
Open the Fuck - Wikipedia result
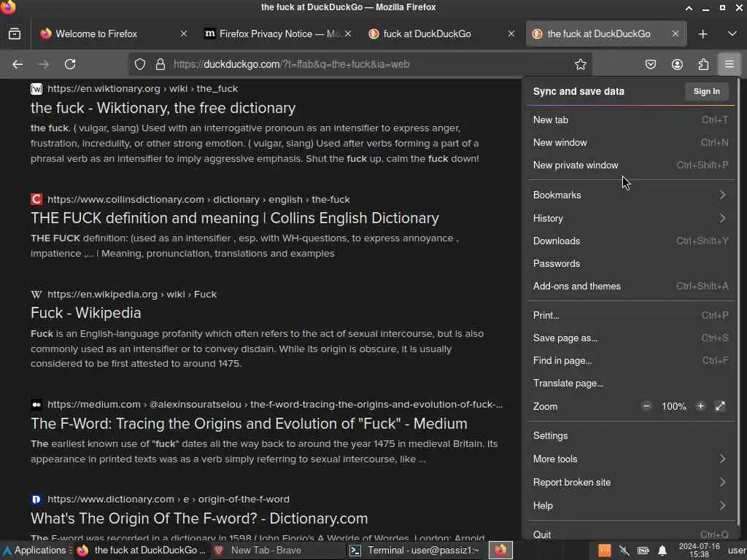[x=86, y=313]
